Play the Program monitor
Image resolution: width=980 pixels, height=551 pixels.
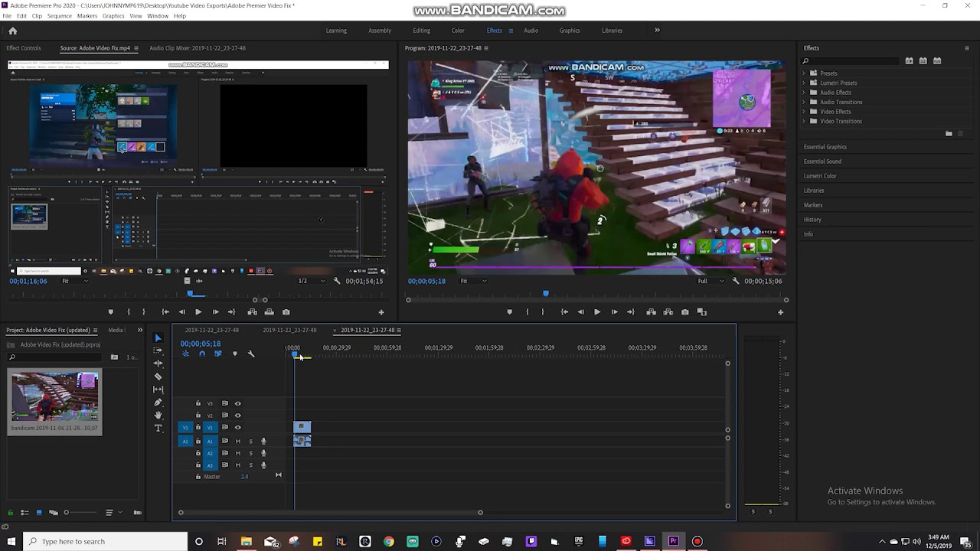point(597,312)
